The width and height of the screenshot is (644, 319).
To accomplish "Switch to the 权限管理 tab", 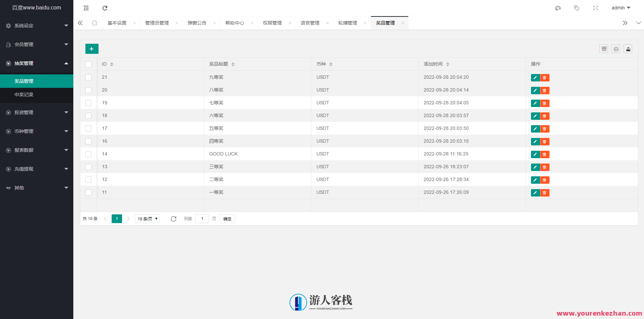I will (272, 23).
